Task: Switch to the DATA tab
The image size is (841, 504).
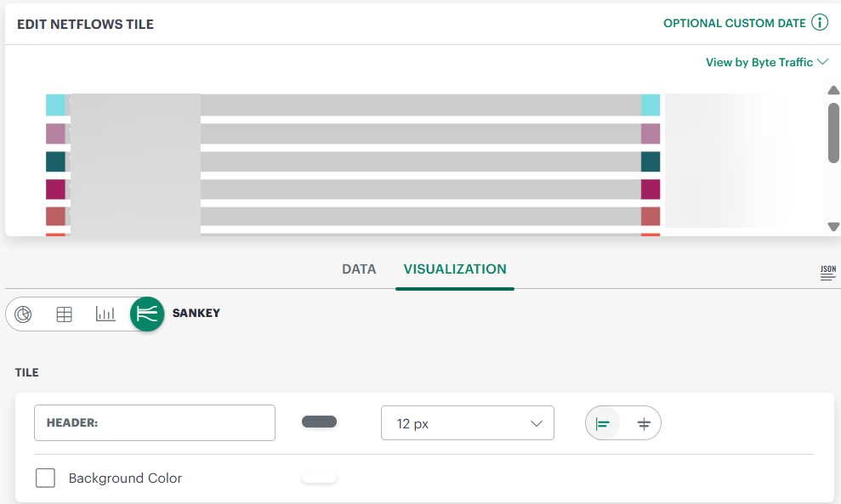Action: [359, 269]
